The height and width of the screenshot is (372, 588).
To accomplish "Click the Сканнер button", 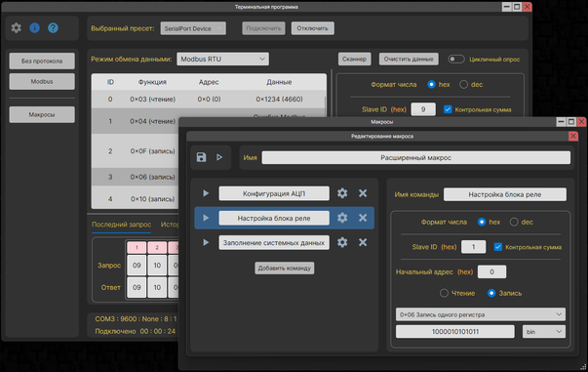I will 354,59.
